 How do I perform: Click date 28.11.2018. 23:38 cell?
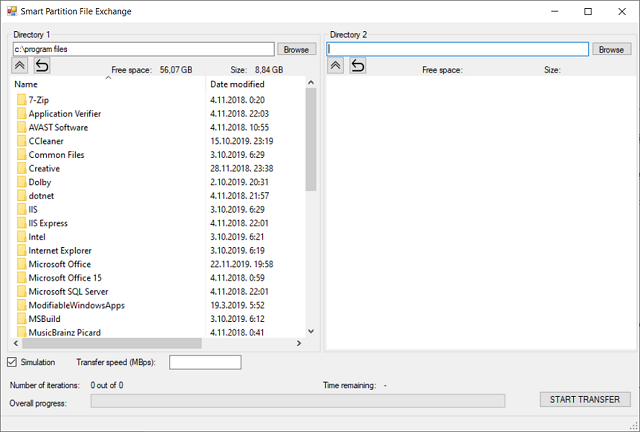[242, 169]
